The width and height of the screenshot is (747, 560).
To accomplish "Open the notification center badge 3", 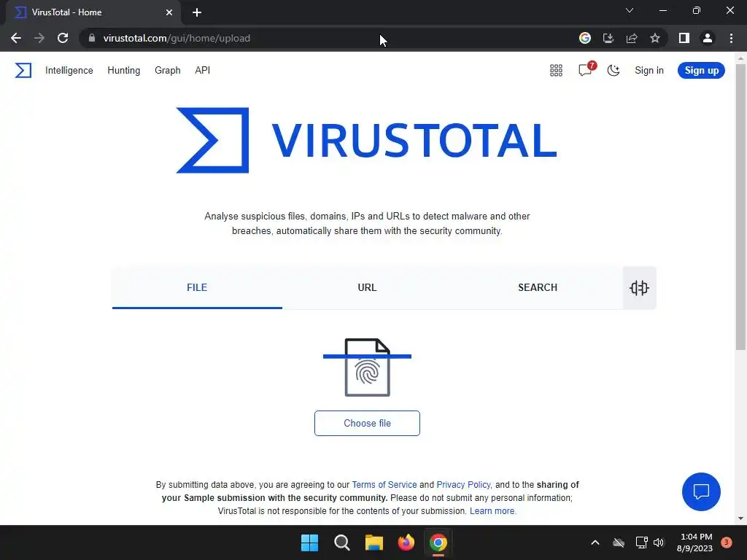I will pos(727,542).
